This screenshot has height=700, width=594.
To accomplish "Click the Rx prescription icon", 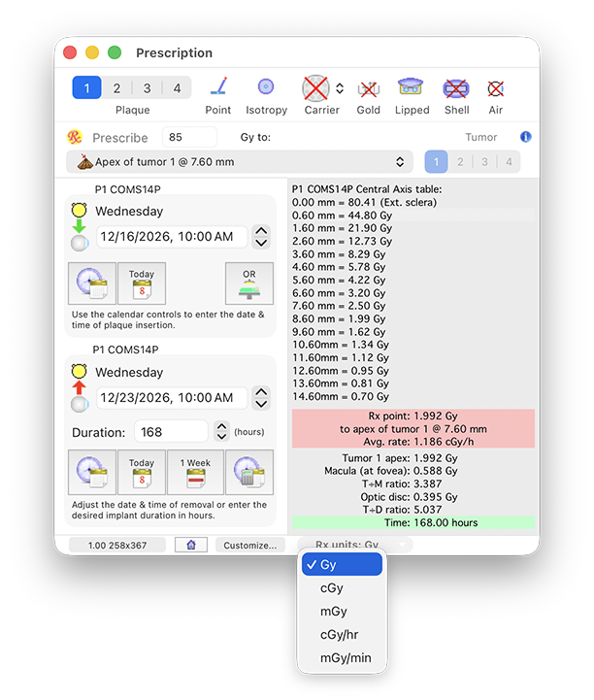I will coord(75,137).
